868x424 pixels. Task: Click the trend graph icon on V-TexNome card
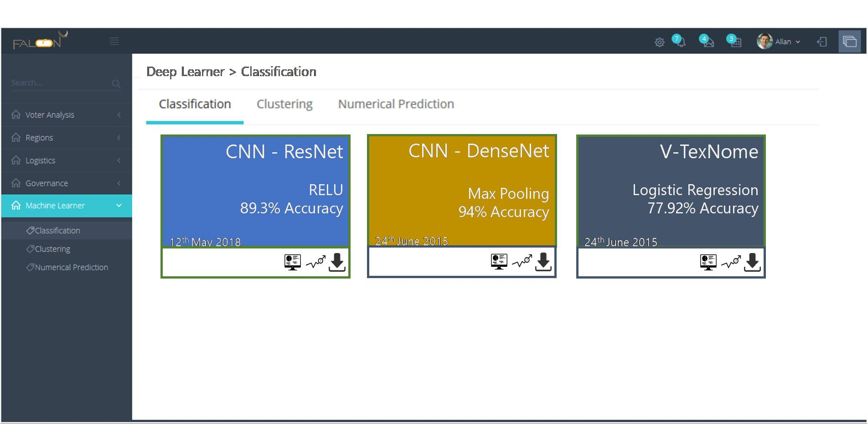(731, 262)
